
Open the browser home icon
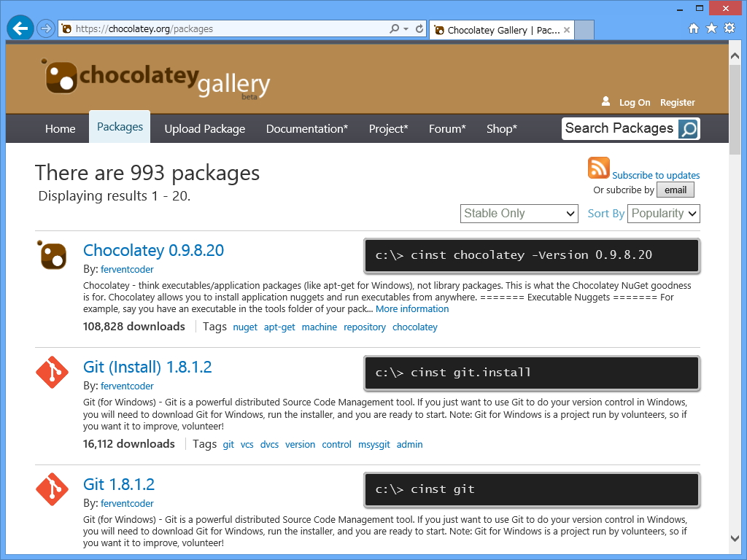point(694,28)
